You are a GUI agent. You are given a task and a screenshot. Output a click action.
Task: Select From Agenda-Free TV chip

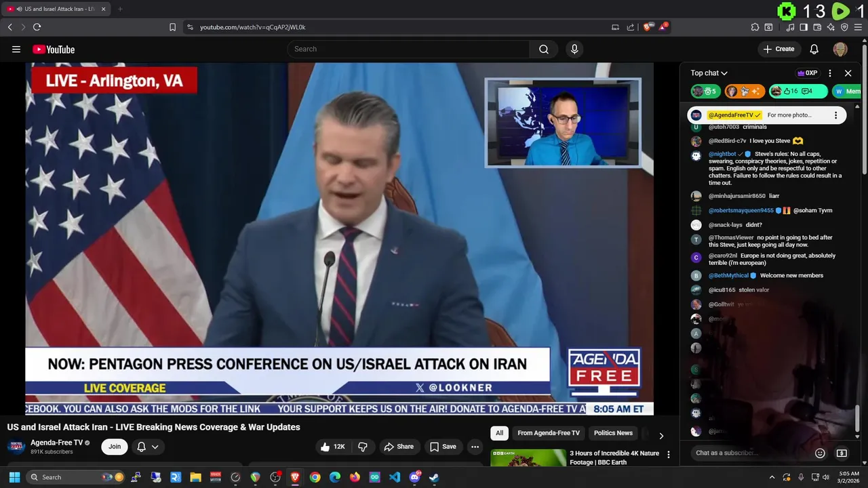pos(549,433)
